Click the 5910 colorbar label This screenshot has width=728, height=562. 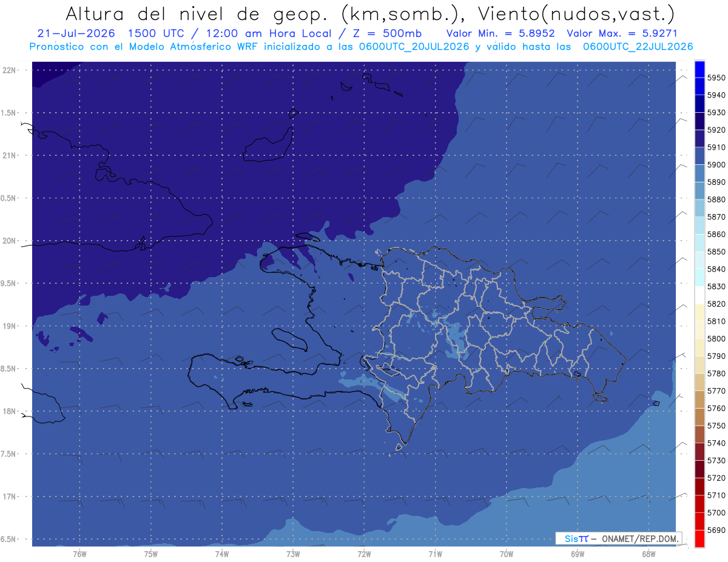coord(716,147)
